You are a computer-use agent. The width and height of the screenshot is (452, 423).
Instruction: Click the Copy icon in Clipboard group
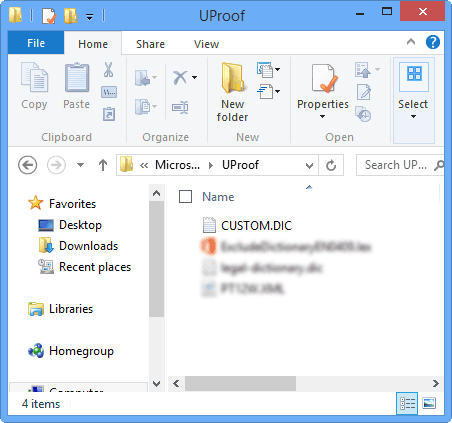click(x=34, y=77)
